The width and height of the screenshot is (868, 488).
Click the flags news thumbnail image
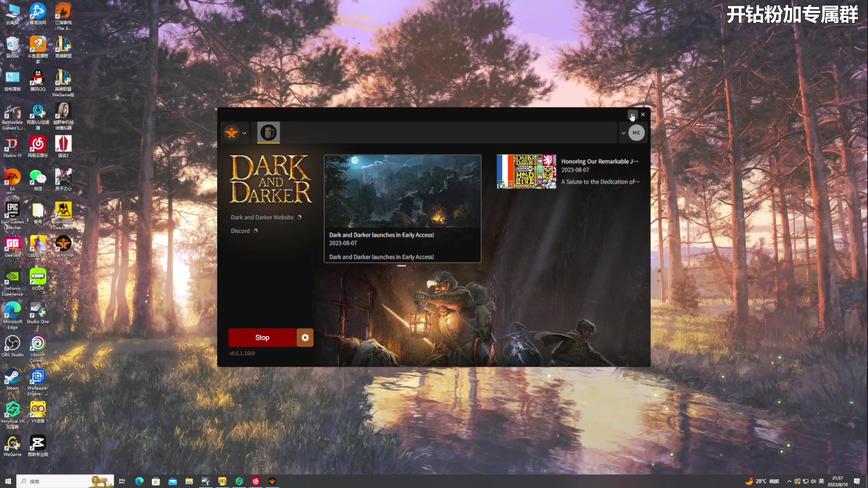527,172
